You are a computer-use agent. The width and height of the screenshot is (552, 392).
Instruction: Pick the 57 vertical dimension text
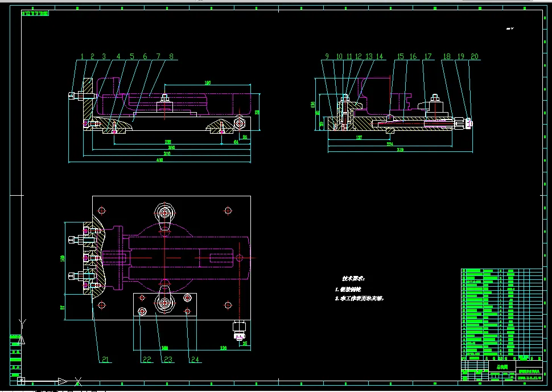coord(63,307)
